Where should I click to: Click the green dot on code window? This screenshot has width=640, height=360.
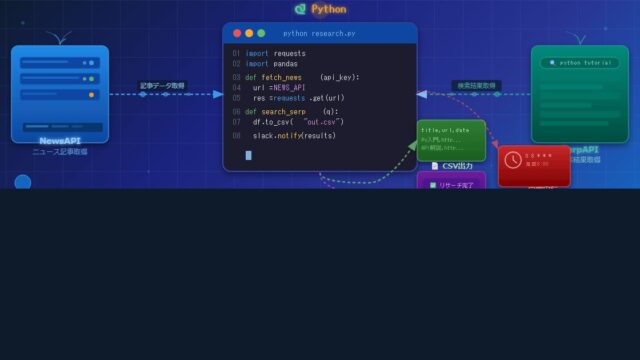click(261, 33)
